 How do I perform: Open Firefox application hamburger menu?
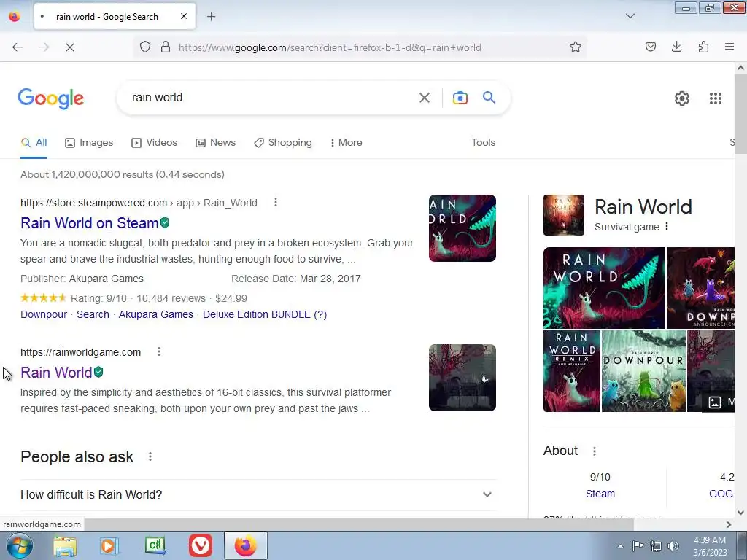(x=729, y=47)
